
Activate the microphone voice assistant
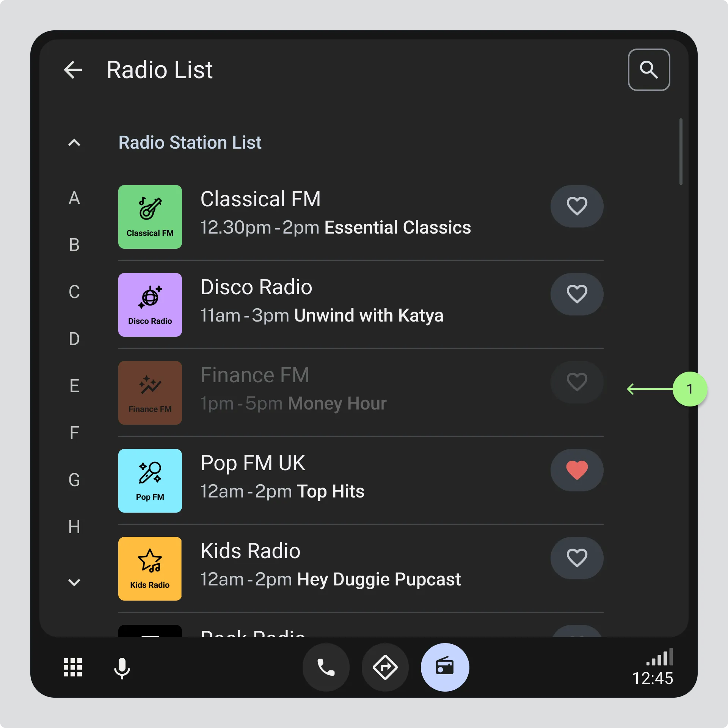[122, 668]
